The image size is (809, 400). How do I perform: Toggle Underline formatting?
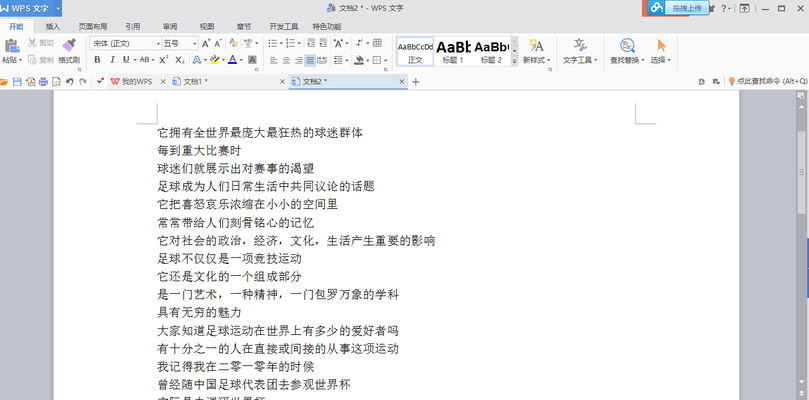tap(126, 60)
